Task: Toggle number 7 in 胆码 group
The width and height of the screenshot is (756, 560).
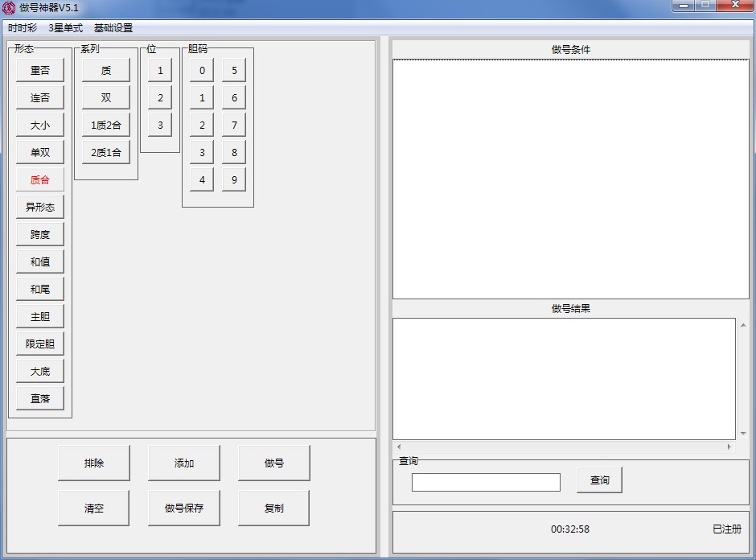Action: click(x=234, y=126)
